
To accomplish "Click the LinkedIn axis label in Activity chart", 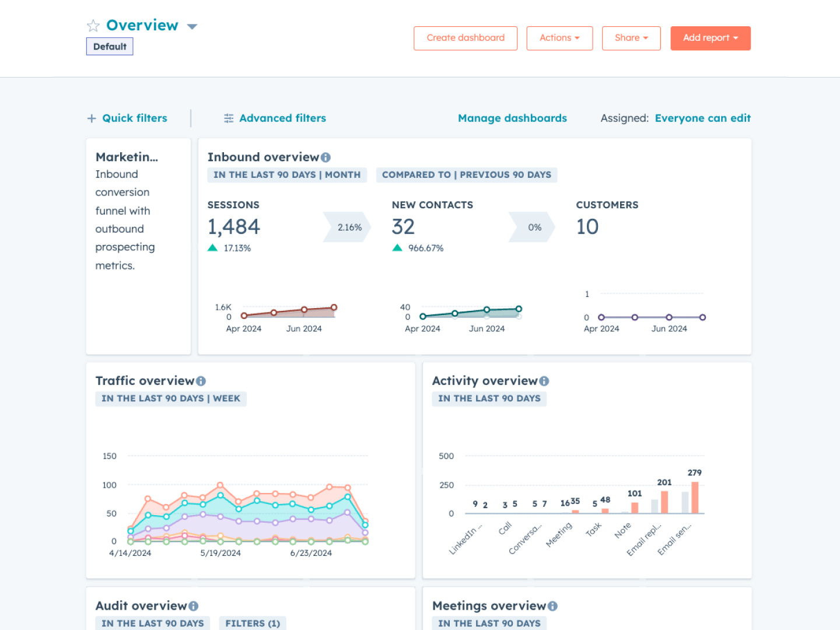I will 466,539.
